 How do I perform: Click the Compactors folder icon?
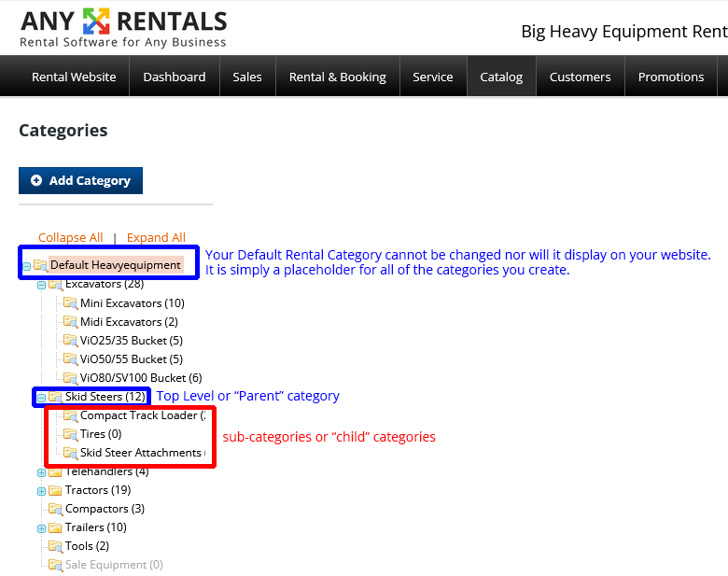pyautogui.click(x=55, y=509)
